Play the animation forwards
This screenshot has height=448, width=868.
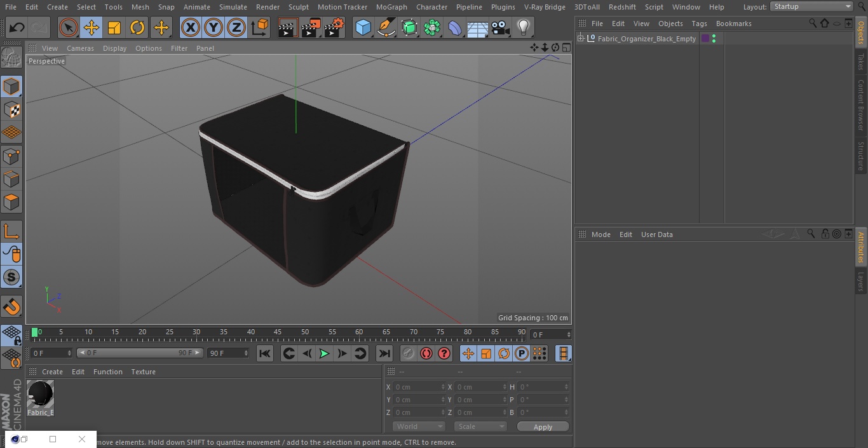click(x=324, y=353)
